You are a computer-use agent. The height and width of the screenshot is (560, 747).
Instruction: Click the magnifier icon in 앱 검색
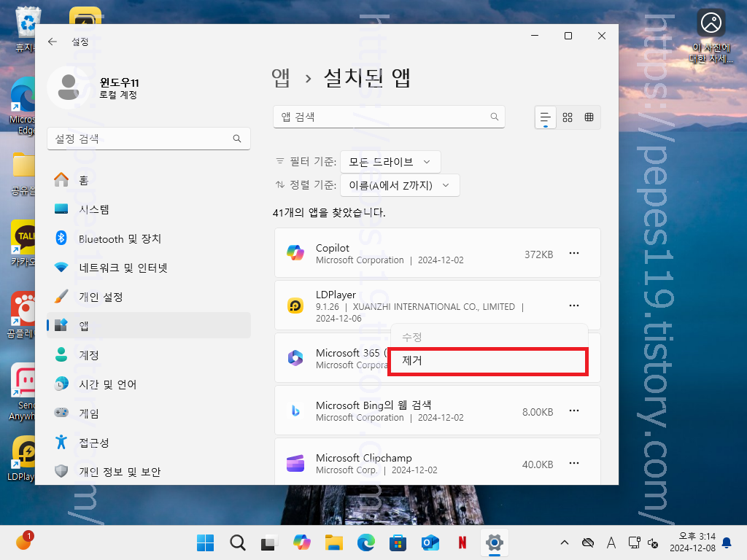[x=495, y=117]
